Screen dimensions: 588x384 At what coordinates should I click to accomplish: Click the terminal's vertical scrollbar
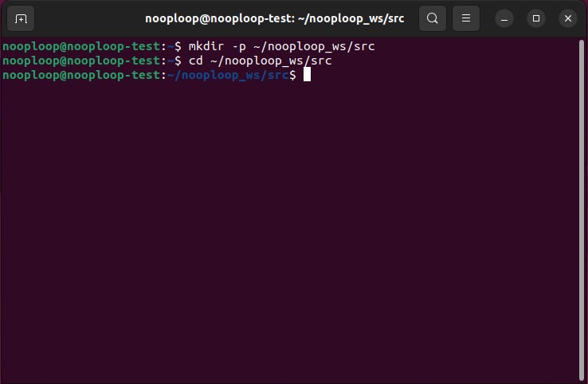[584, 207]
